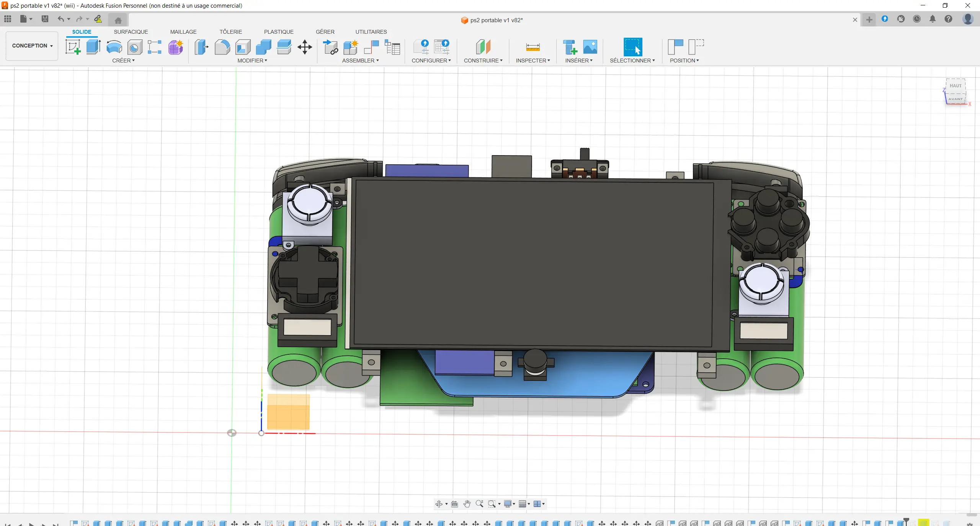980x526 pixels.
Task: Switch to the PLASTIQUE tab
Action: click(x=279, y=32)
